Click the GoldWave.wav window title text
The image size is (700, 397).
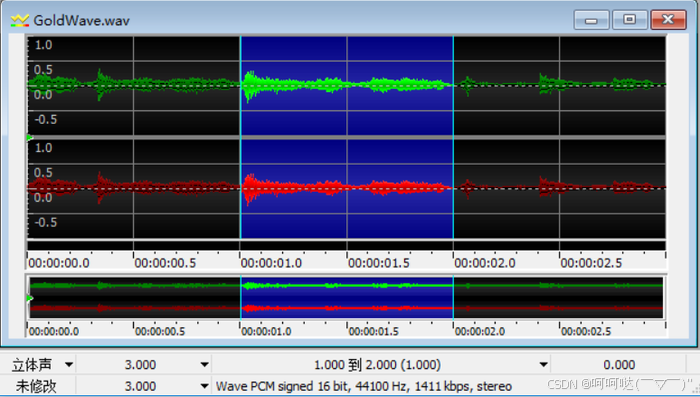[x=82, y=21]
